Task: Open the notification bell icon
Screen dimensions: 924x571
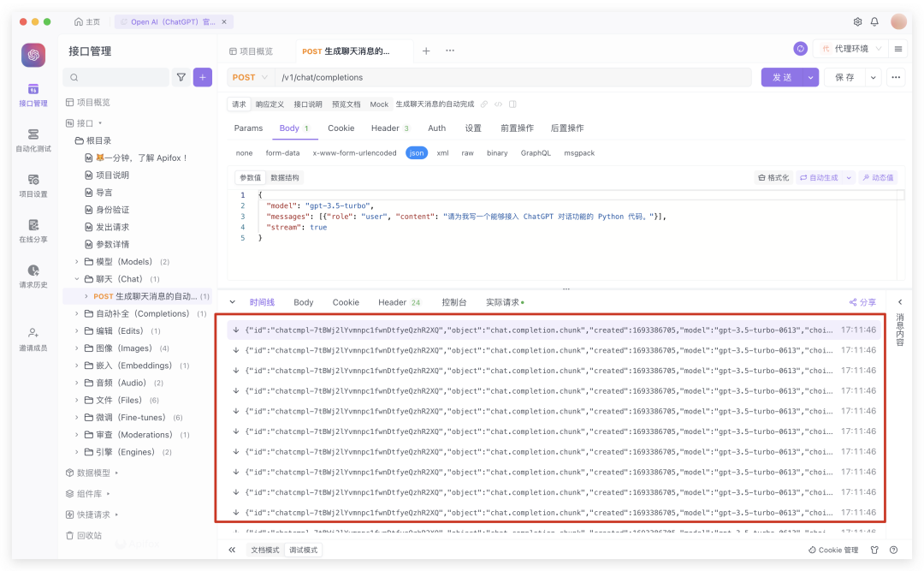Action: pyautogui.click(x=874, y=21)
